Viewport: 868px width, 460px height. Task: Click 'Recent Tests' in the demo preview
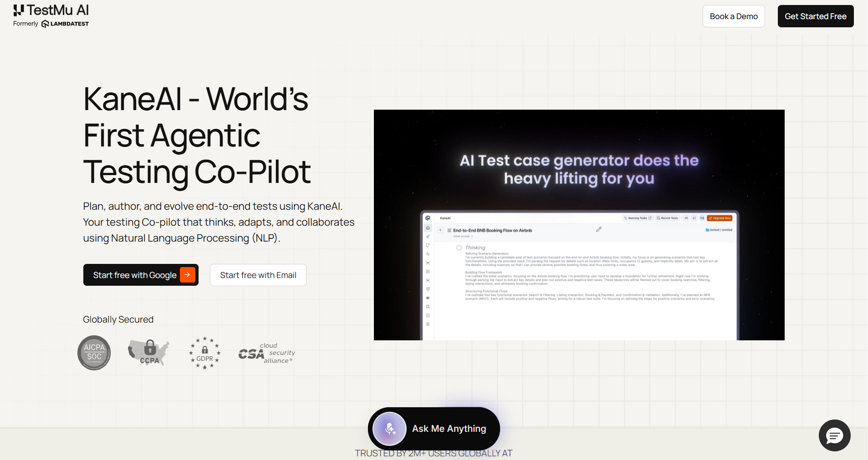click(668, 218)
